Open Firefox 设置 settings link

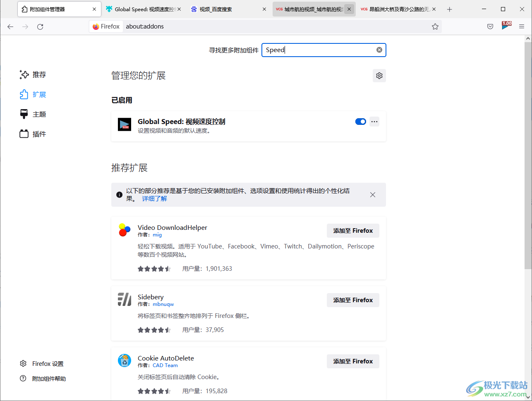[x=42, y=364]
